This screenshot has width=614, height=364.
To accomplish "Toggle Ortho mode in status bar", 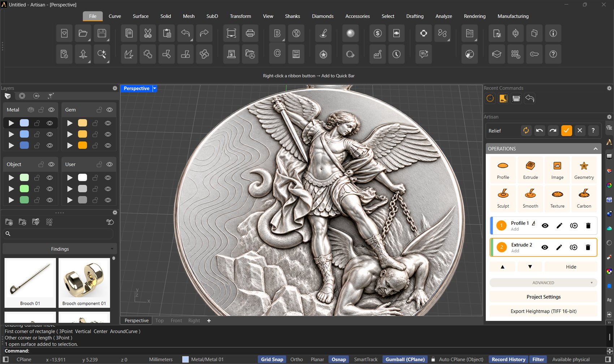I will click(x=297, y=359).
